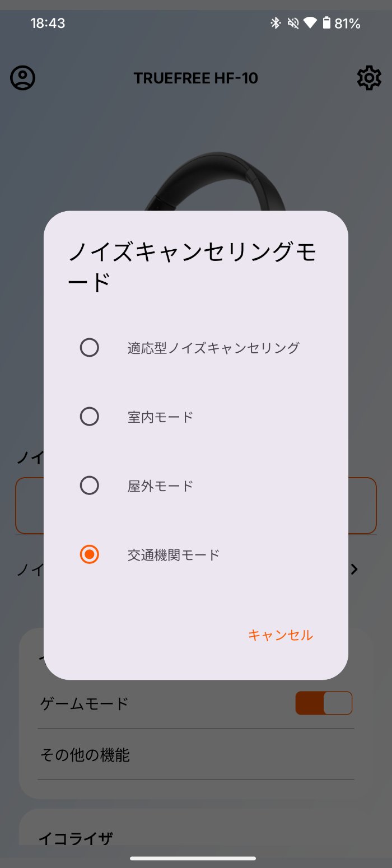Screen dimensions: 392x868
Task: Select the 室内モード radio button
Action: [90, 417]
